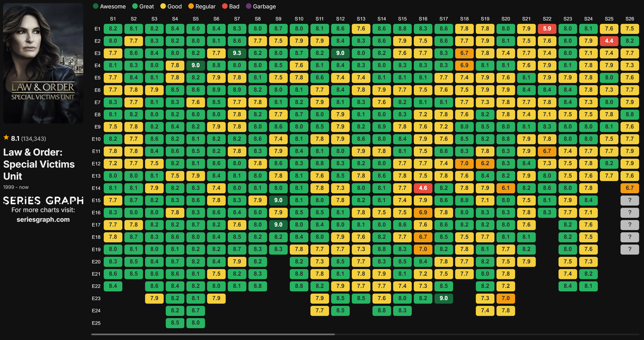644x340 pixels.
Task: Click the Series Graph logo
Action: tap(43, 200)
